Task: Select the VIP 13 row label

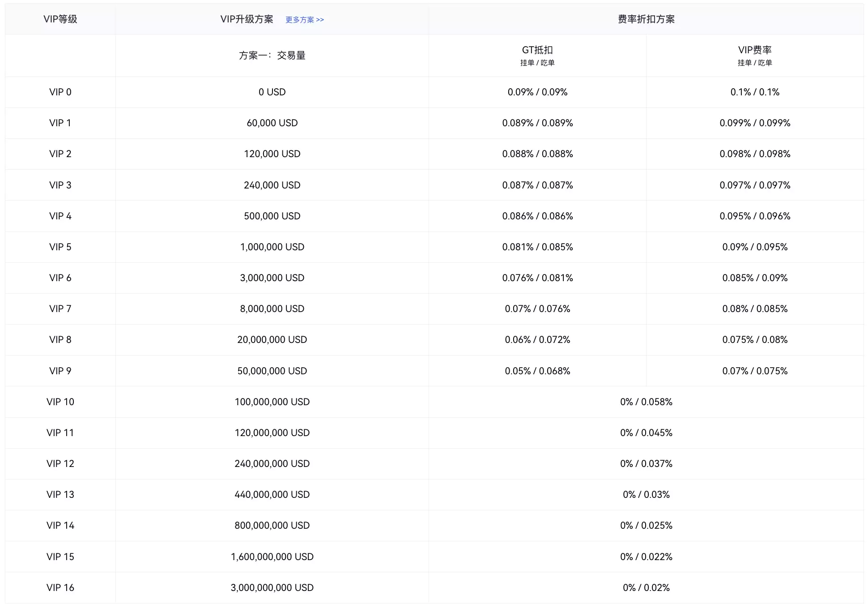Action: (60, 495)
